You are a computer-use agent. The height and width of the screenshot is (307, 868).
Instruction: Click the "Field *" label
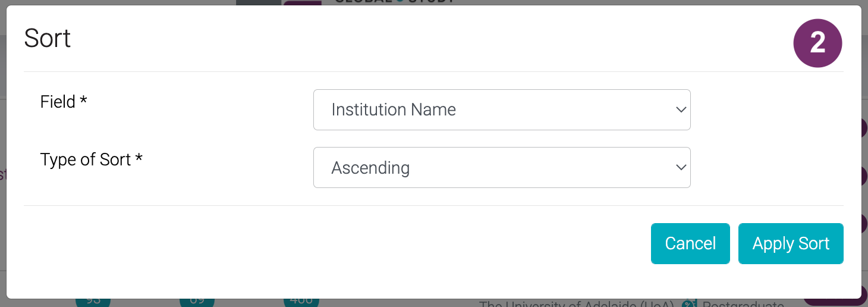tap(64, 102)
